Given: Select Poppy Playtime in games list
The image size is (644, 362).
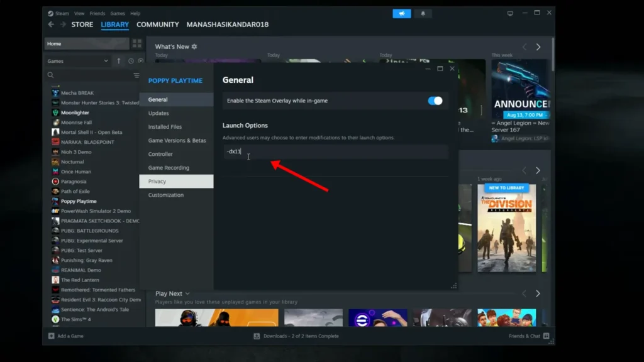Looking at the screenshot, I should tap(79, 201).
